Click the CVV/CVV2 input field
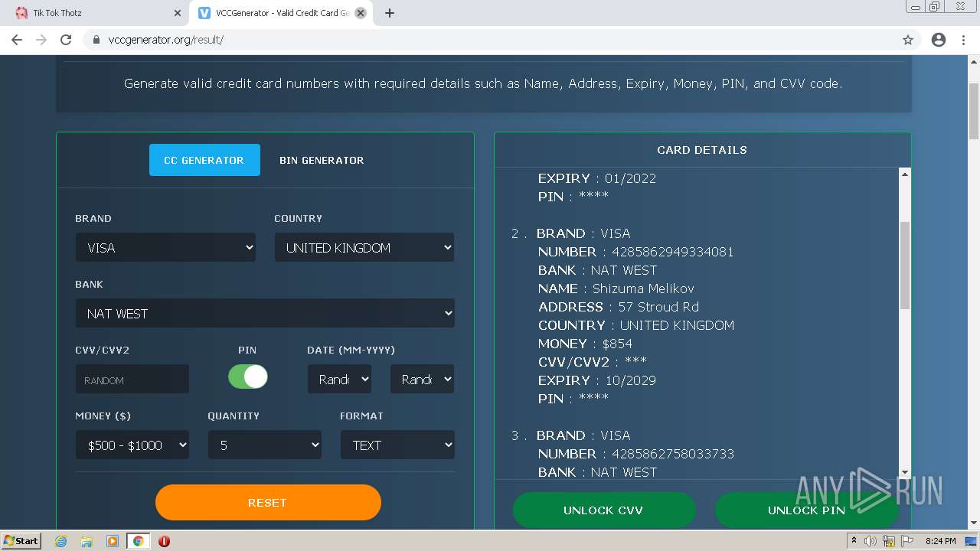 [x=132, y=379]
